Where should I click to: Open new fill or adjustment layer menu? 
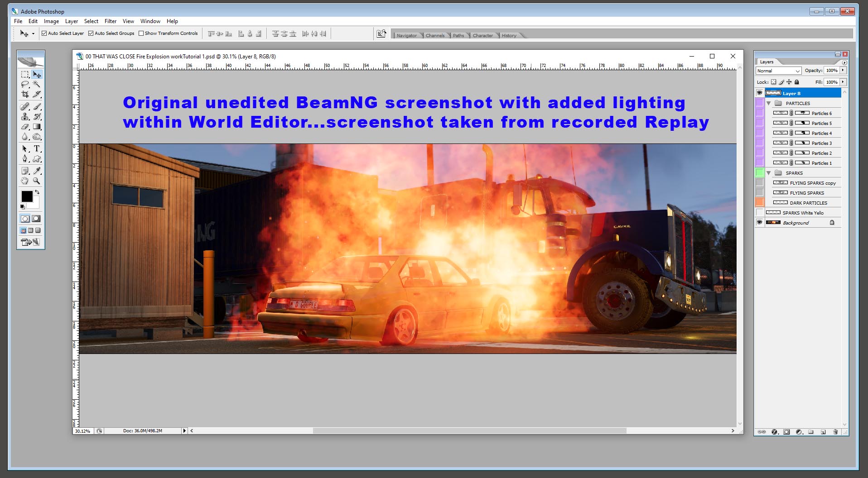[x=799, y=432]
